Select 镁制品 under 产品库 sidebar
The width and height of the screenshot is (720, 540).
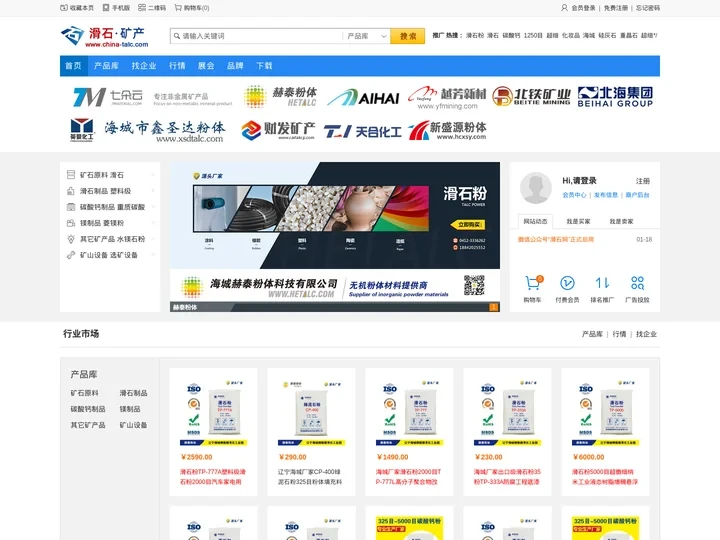[130, 409]
